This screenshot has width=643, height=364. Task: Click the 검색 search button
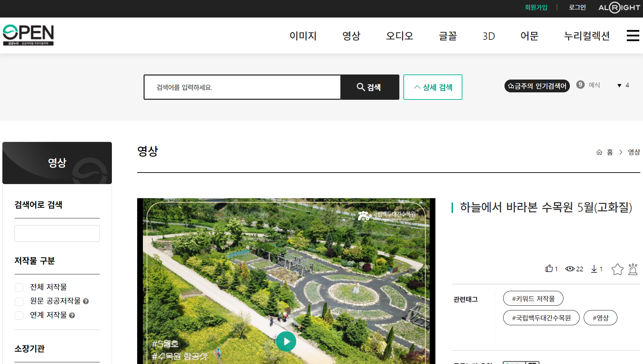coord(370,87)
